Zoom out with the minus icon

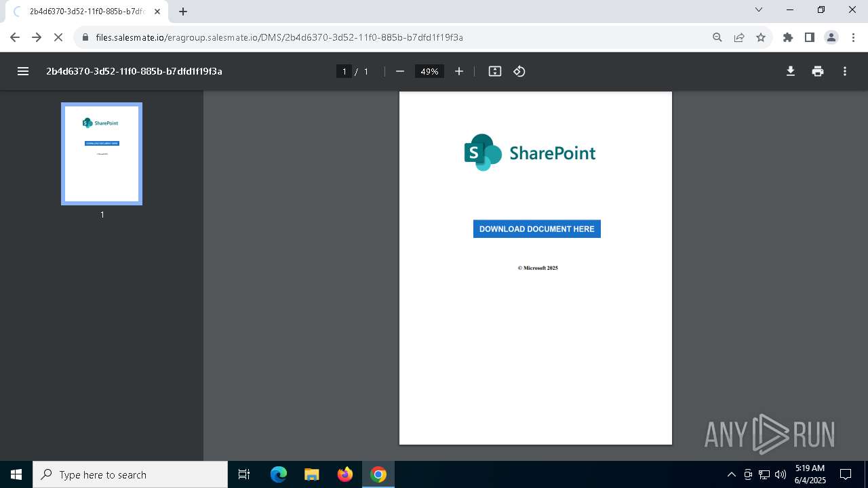point(400,71)
